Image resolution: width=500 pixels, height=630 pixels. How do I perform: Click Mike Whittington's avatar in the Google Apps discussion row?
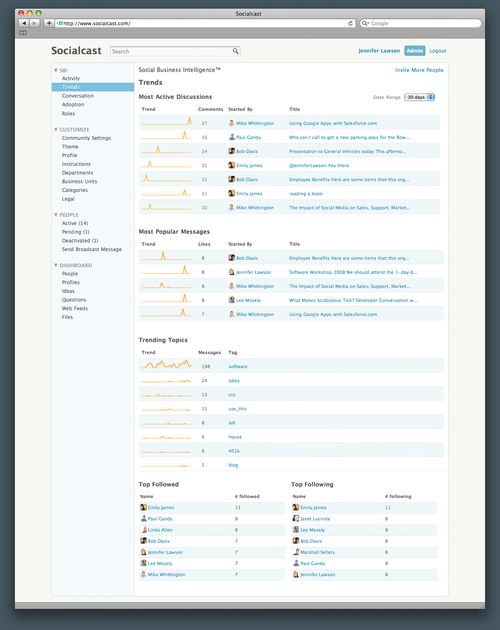232,123
